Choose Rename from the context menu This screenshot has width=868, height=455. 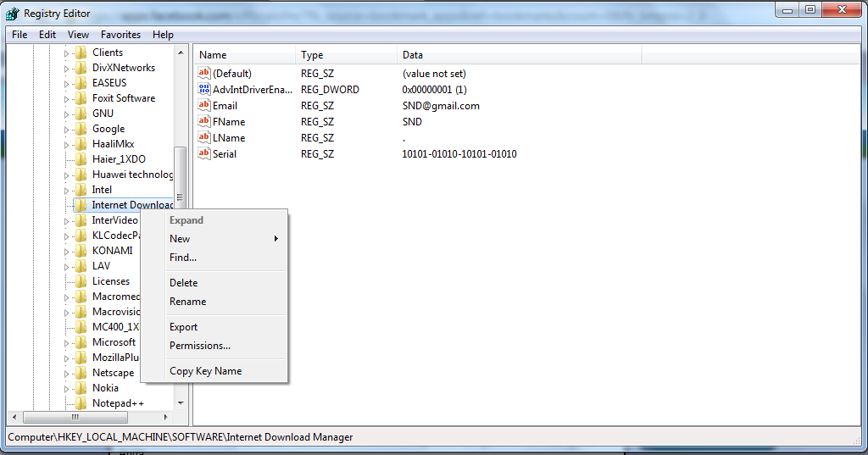pyautogui.click(x=225, y=302)
